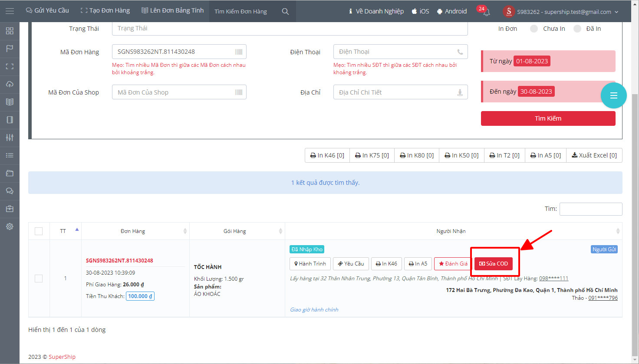639x364 pixels.
Task: Open notifications bell with 24 badge
Action: coord(484,11)
